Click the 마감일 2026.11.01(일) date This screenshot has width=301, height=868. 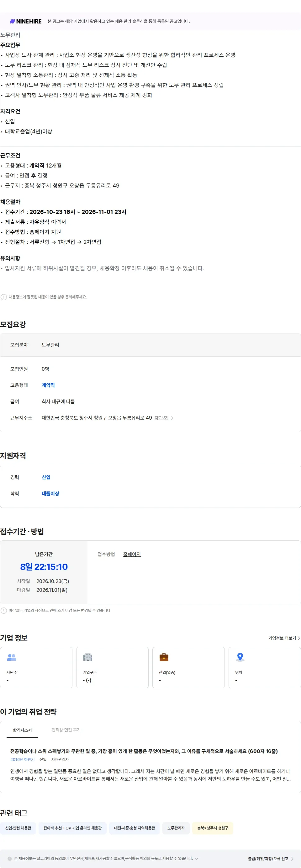tap(52, 590)
